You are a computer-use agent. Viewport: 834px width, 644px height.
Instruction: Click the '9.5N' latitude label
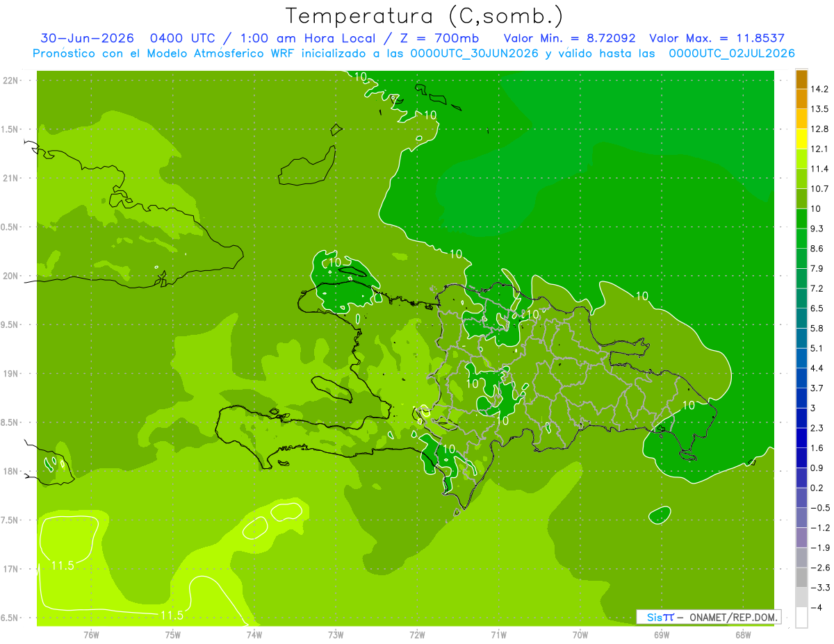pos(10,324)
